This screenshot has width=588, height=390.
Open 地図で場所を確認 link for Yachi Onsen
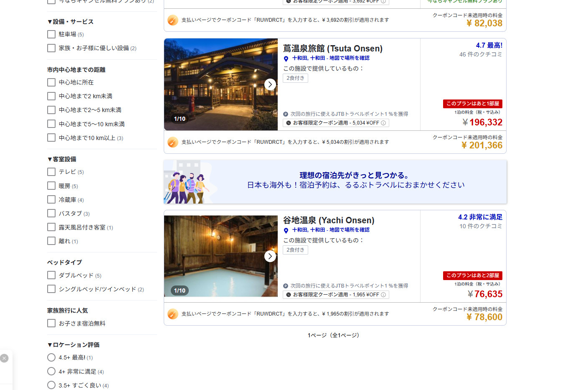349,230
